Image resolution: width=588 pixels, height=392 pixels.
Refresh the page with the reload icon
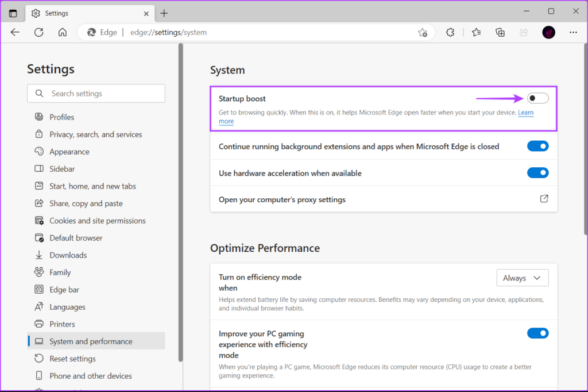point(38,32)
